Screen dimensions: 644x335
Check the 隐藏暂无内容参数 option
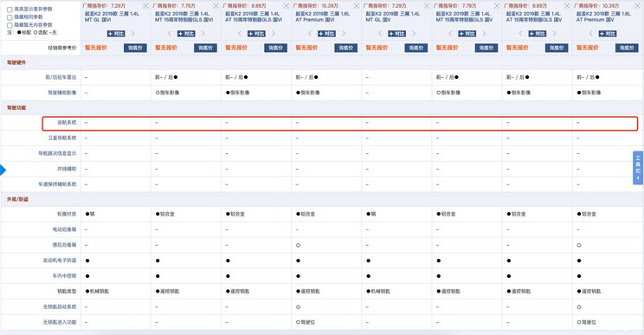[10, 25]
